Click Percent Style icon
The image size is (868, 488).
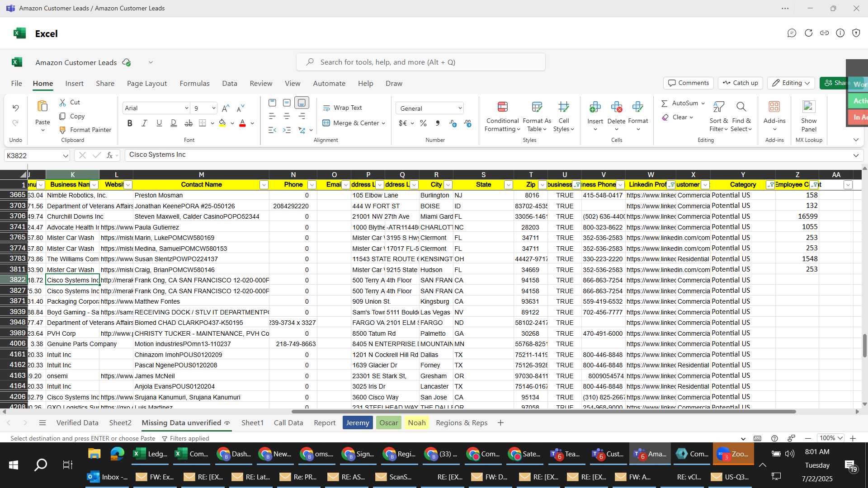pos(423,123)
